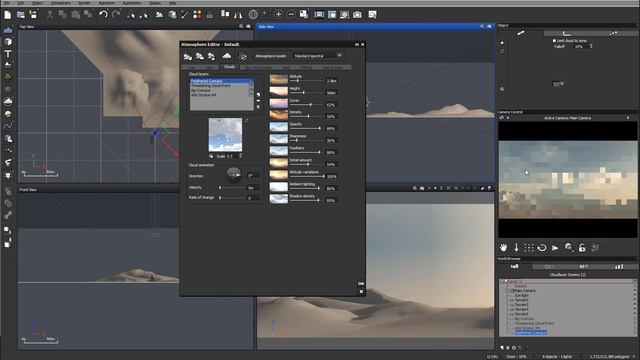Click the render camera icon in toolbar
The image size is (640, 360).
pos(357,15)
